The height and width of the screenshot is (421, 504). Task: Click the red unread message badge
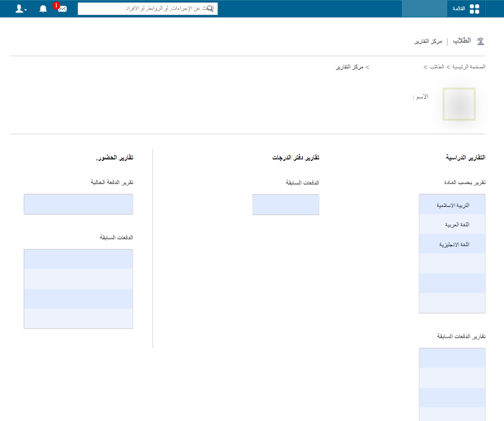(56, 5)
